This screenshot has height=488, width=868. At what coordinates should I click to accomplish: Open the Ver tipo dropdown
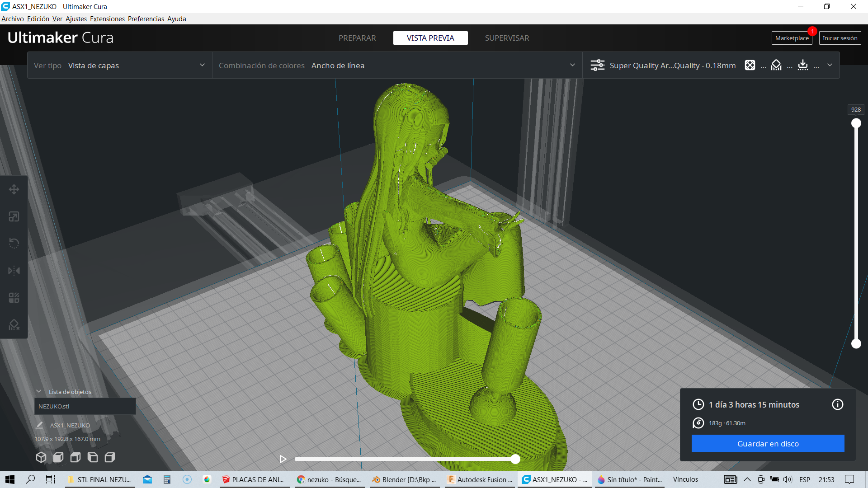pyautogui.click(x=120, y=66)
